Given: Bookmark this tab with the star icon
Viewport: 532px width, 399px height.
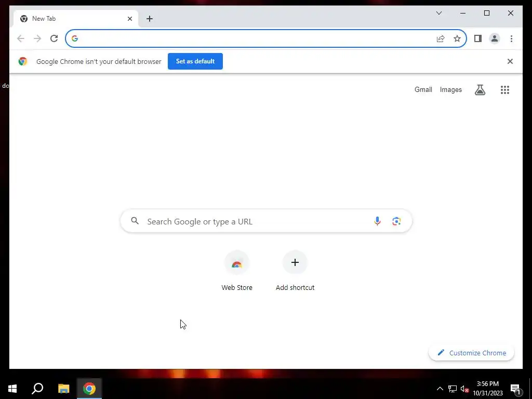Looking at the screenshot, I should [457, 38].
